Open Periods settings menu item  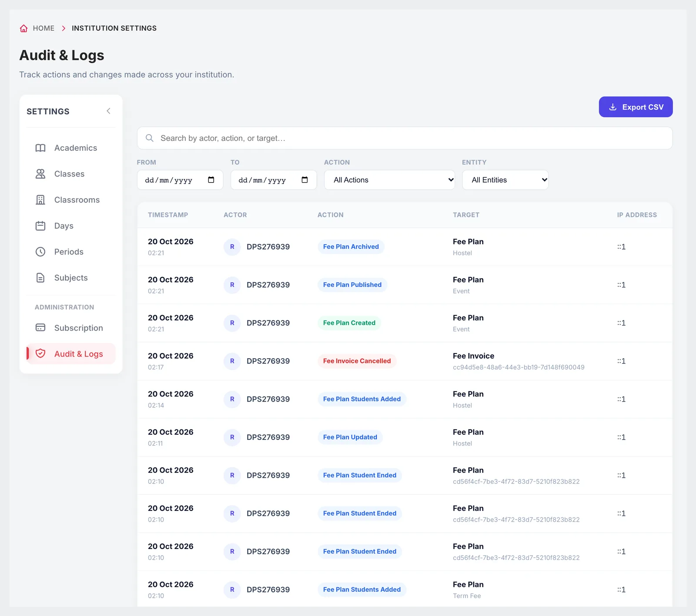click(x=71, y=252)
